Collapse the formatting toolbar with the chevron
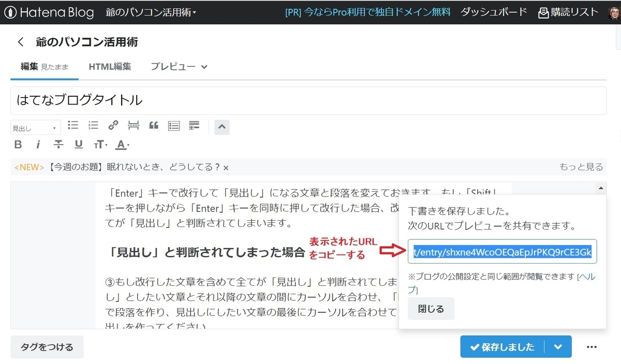This screenshot has width=621, height=364. click(x=221, y=127)
